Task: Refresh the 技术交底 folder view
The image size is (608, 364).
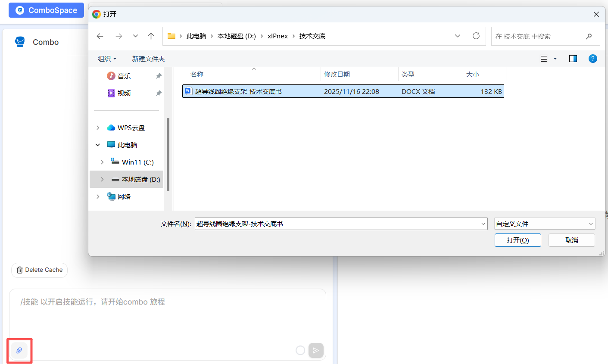Action: point(476,36)
